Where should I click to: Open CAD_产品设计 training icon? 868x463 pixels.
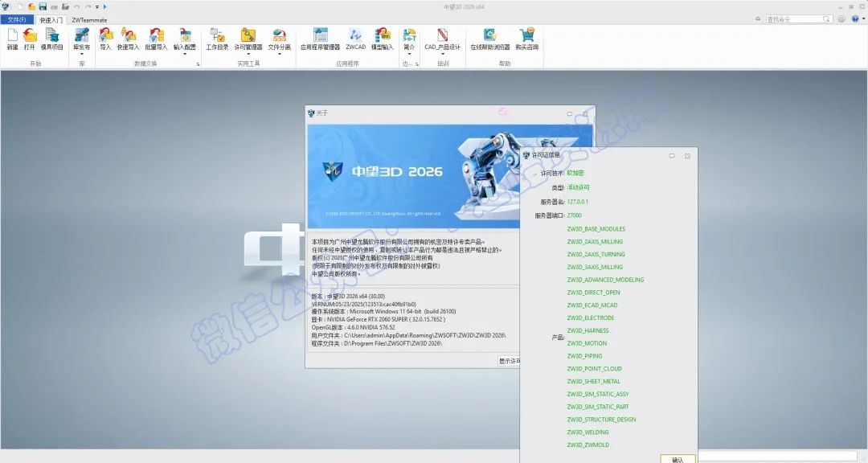(x=442, y=35)
